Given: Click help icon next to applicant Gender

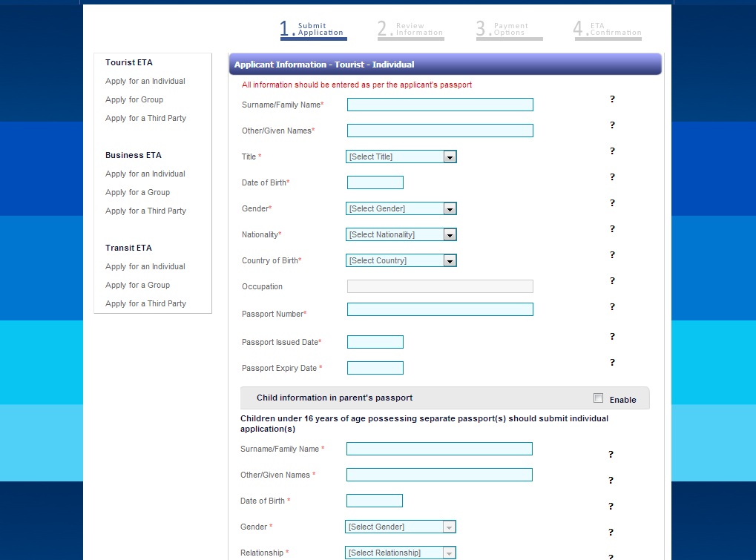Looking at the screenshot, I should point(612,203).
